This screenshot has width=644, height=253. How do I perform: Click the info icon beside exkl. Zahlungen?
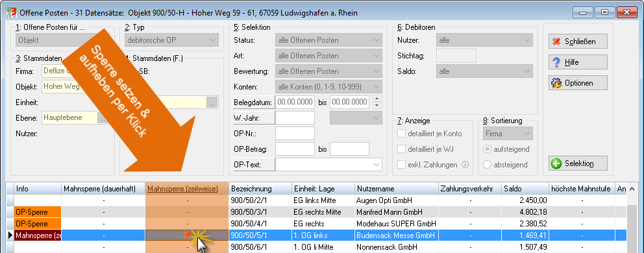coord(465,165)
